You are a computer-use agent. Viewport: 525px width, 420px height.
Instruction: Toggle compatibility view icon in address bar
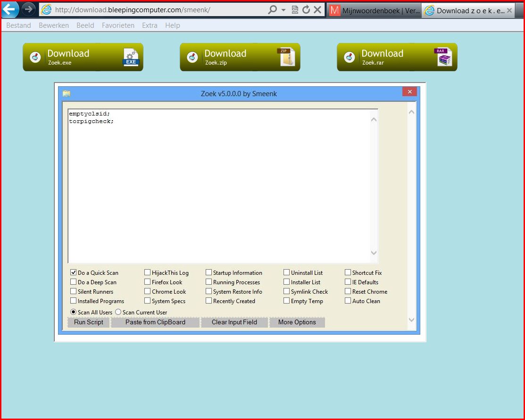295,10
